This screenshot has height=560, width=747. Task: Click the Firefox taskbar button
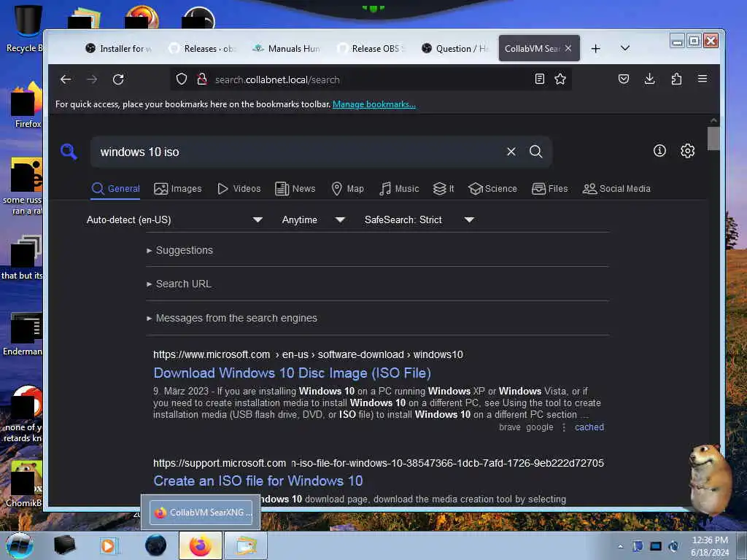[x=201, y=545]
